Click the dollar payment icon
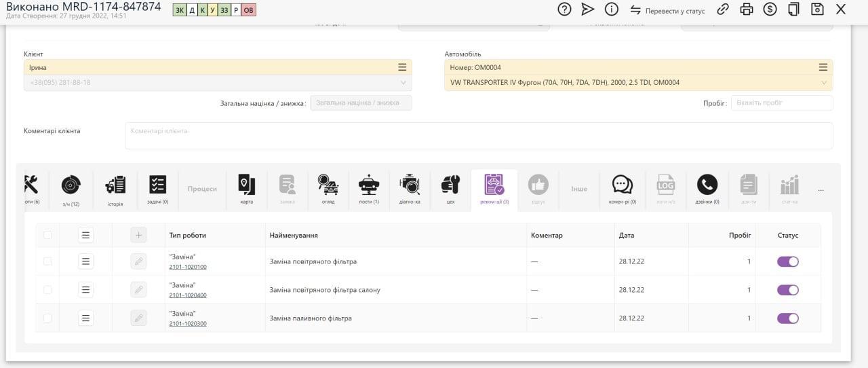The image size is (868, 368). (x=770, y=10)
